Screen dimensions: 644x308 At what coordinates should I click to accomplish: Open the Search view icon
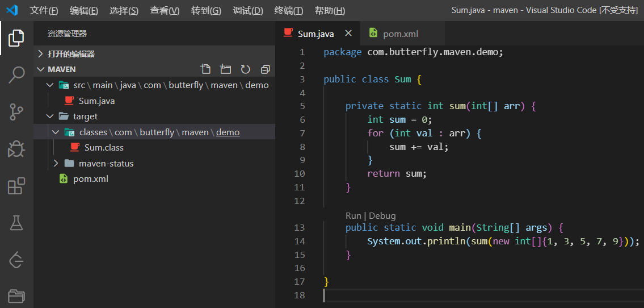click(x=16, y=75)
